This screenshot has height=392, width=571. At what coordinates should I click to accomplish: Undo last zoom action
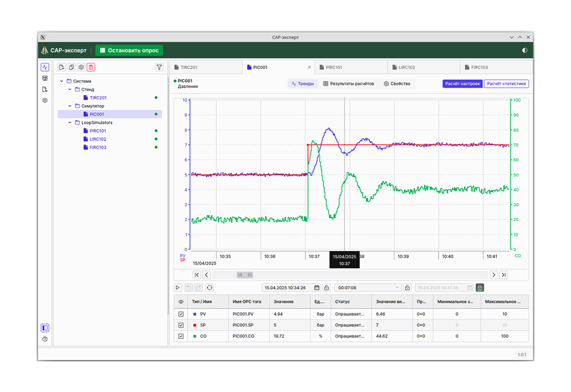click(189, 288)
